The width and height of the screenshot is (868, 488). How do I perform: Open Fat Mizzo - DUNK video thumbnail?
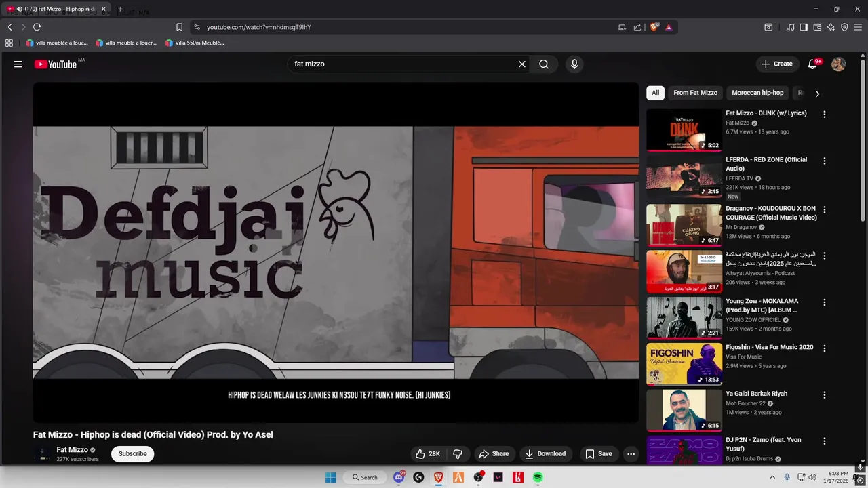[684, 130]
